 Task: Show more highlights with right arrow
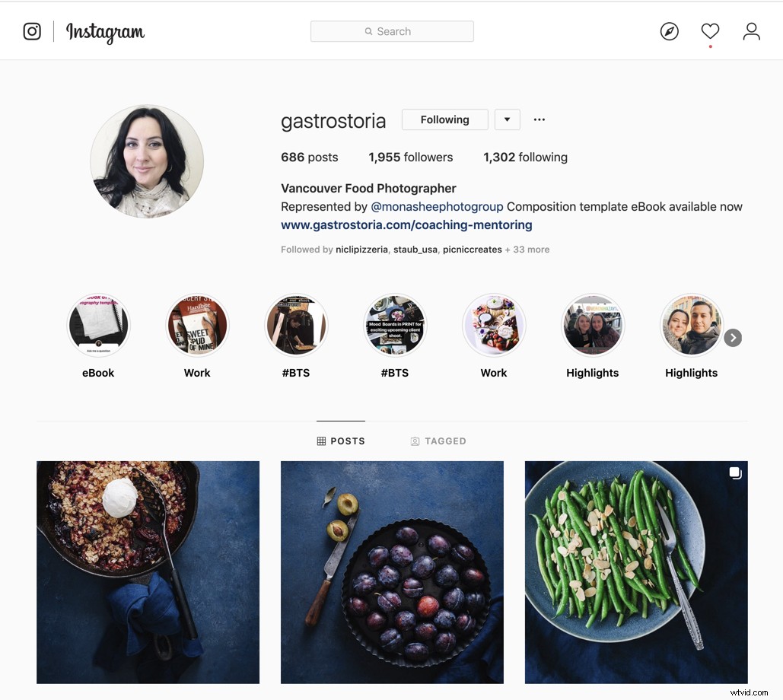[x=733, y=338]
